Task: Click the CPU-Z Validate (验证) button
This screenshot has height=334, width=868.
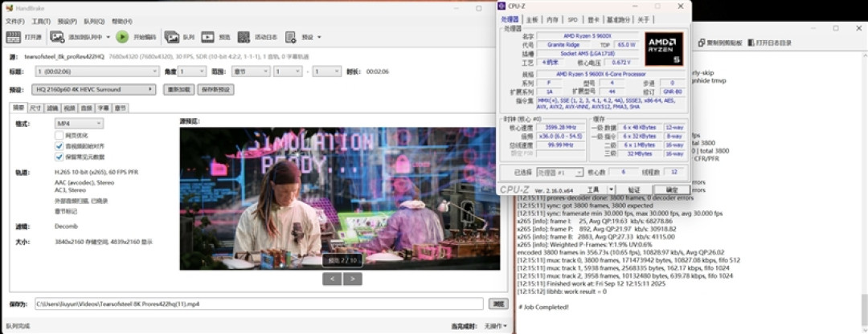Action: 634,189
